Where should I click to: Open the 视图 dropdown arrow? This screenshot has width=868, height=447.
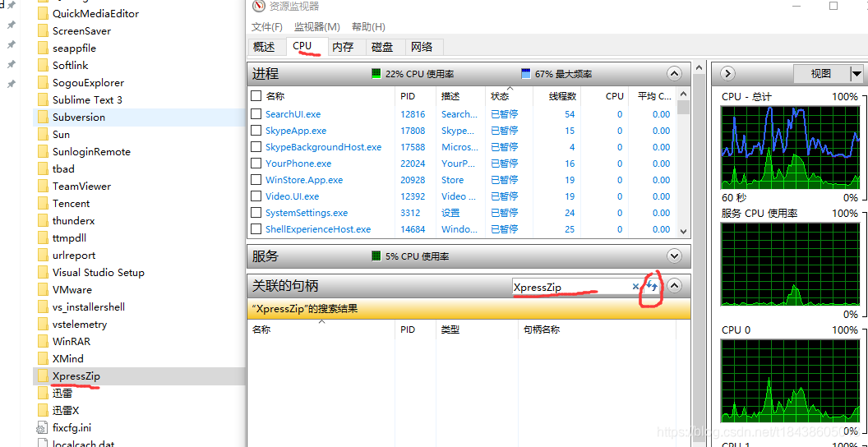click(x=856, y=74)
